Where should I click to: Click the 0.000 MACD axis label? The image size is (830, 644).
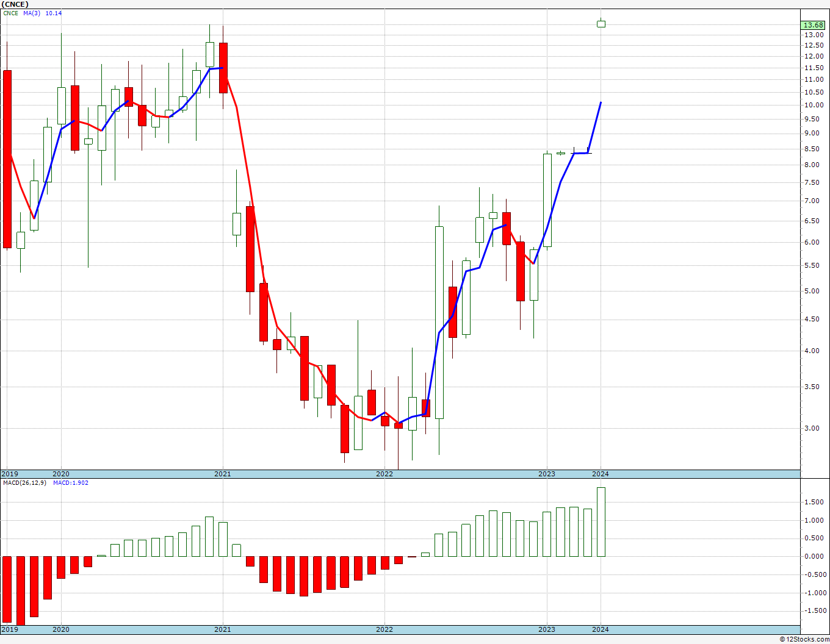pos(814,557)
